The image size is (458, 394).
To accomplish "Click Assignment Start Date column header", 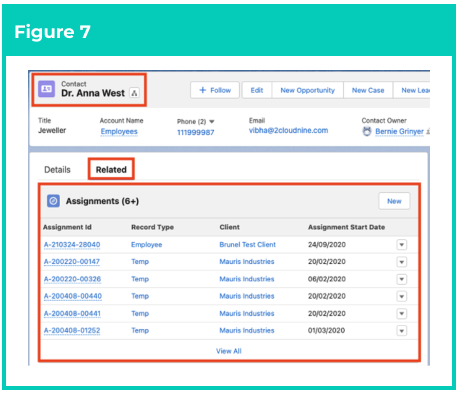I will [346, 227].
